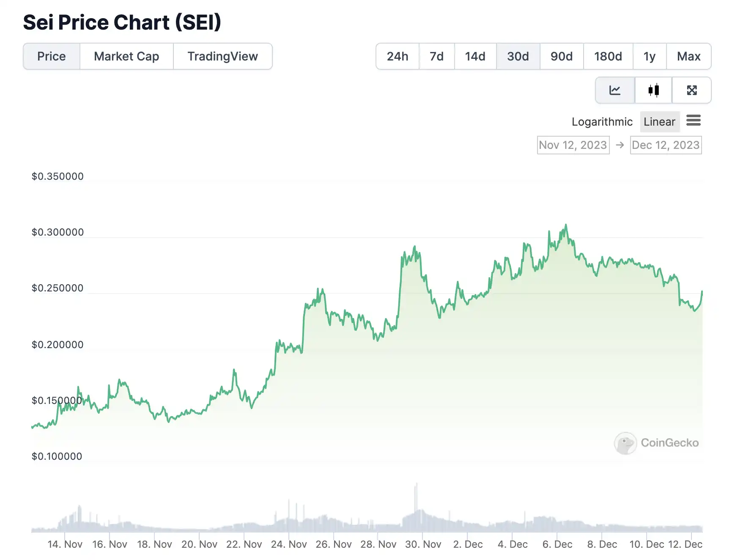Switch to Market Cap tab
The height and width of the screenshot is (560, 735).
(x=126, y=56)
